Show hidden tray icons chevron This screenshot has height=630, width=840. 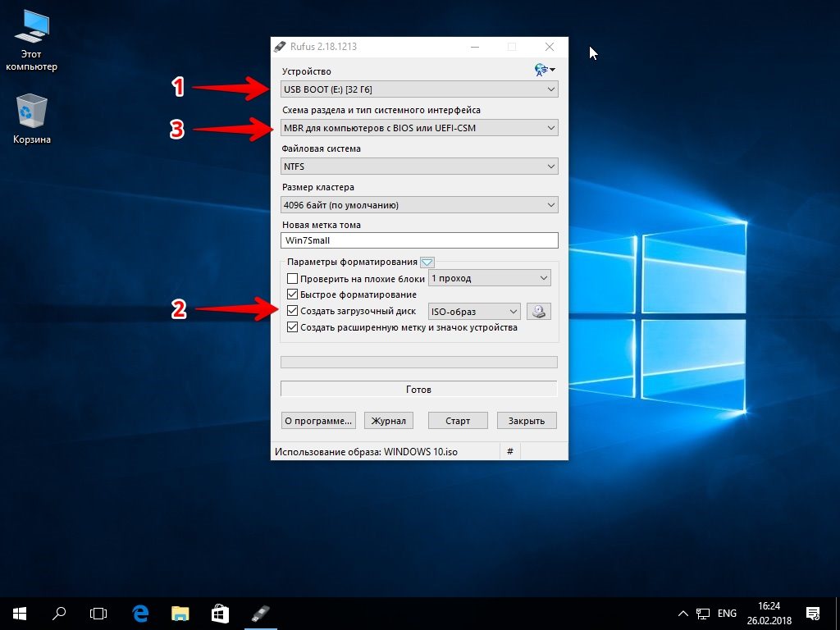coord(683,614)
